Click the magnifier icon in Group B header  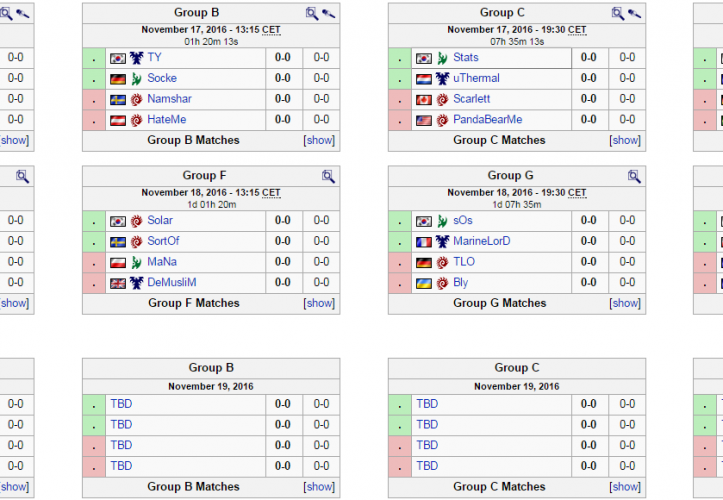tap(312, 13)
